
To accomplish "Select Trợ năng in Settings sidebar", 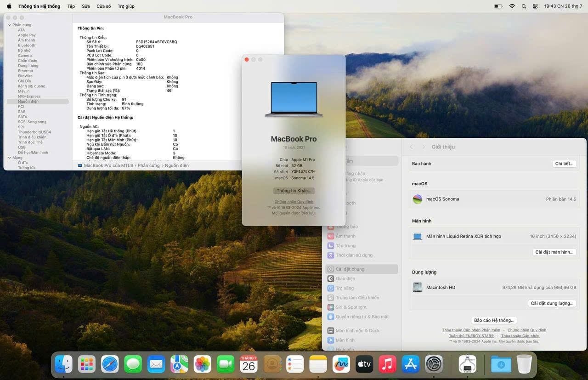I will pyautogui.click(x=362, y=288).
